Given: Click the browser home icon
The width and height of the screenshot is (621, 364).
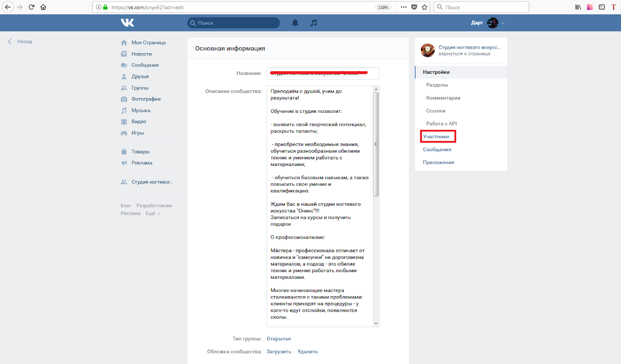Looking at the screenshot, I should [x=43, y=7].
